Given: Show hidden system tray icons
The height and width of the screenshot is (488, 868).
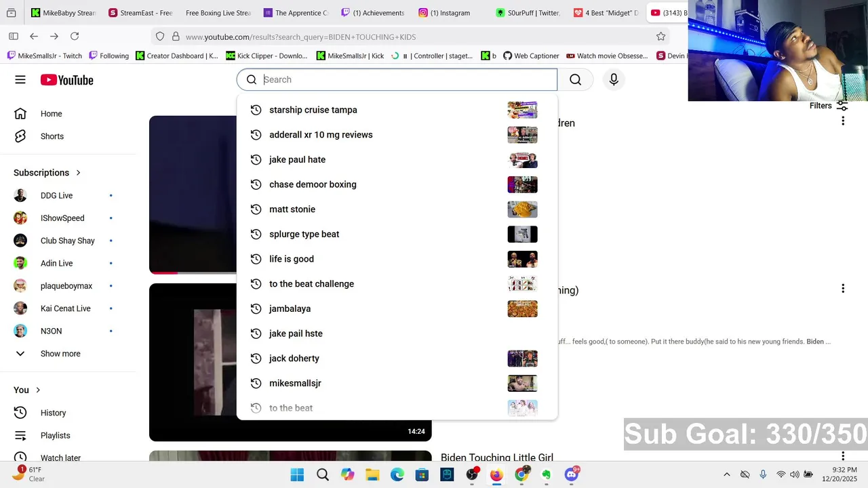Looking at the screenshot, I should pyautogui.click(x=727, y=474).
